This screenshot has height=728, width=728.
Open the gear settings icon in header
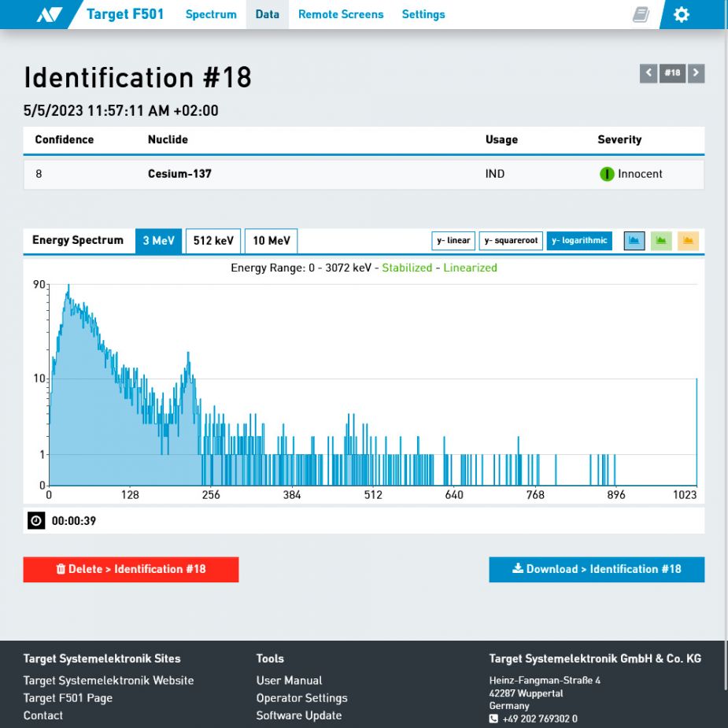(681, 14)
